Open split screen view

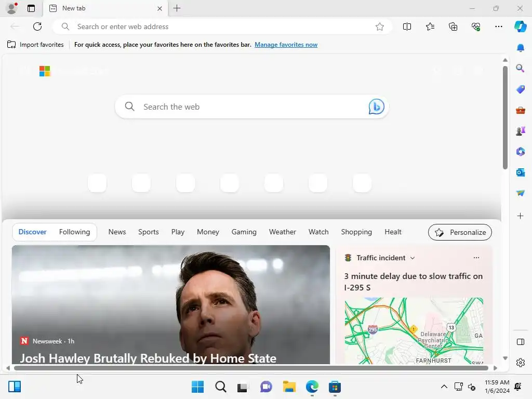(x=407, y=26)
